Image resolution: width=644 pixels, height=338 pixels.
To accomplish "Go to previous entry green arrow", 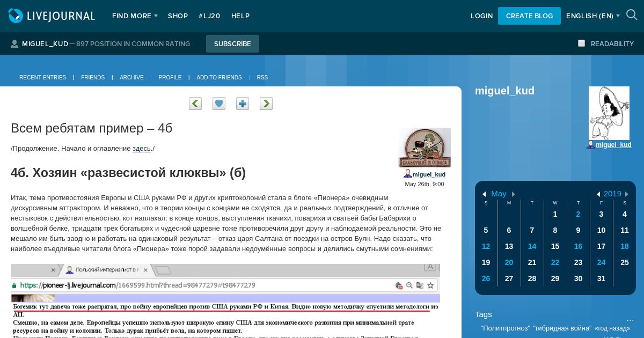I will pos(195,104).
